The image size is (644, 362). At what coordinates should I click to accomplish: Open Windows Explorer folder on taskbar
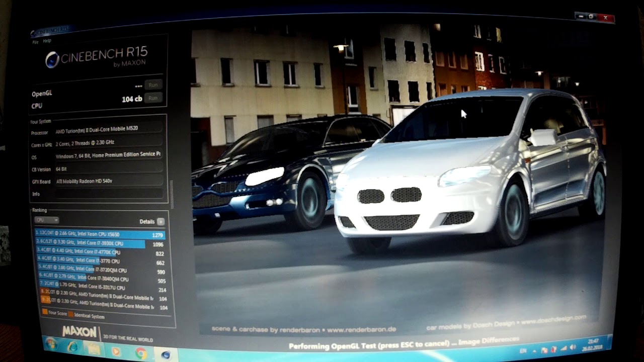point(93,349)
